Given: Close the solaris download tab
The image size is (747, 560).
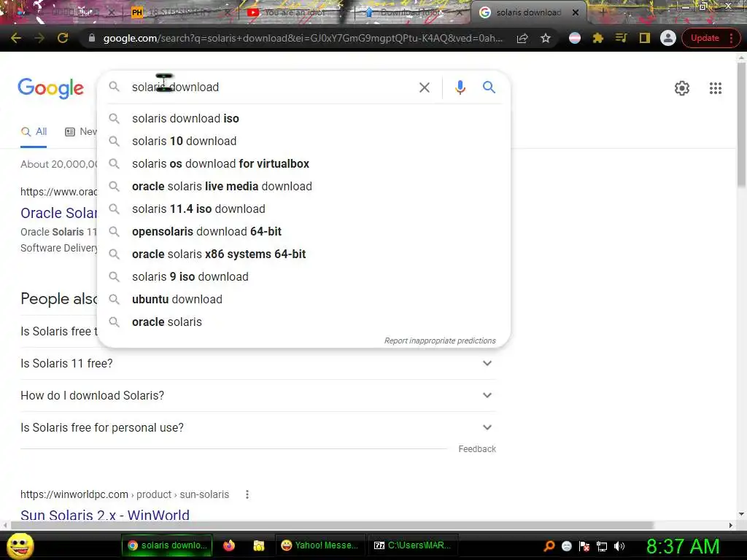Looking at the screenshot, I should pos(576,12).
